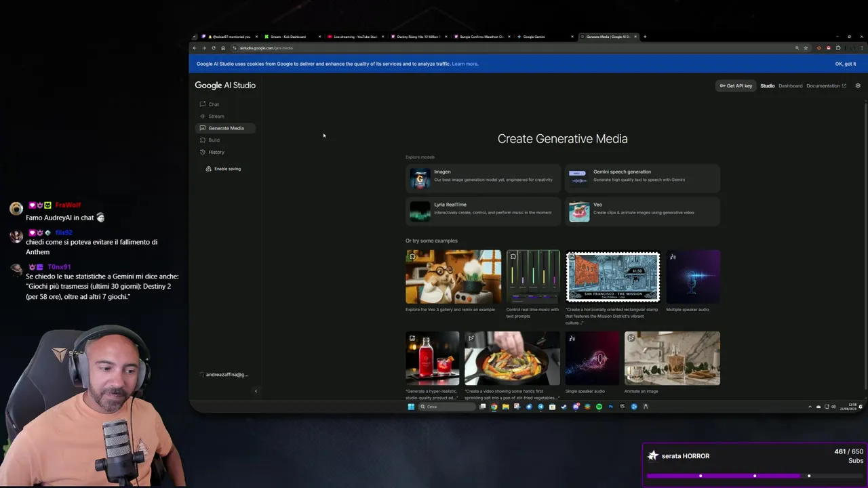Click the browser forward arrow

[x=204, y=48]
